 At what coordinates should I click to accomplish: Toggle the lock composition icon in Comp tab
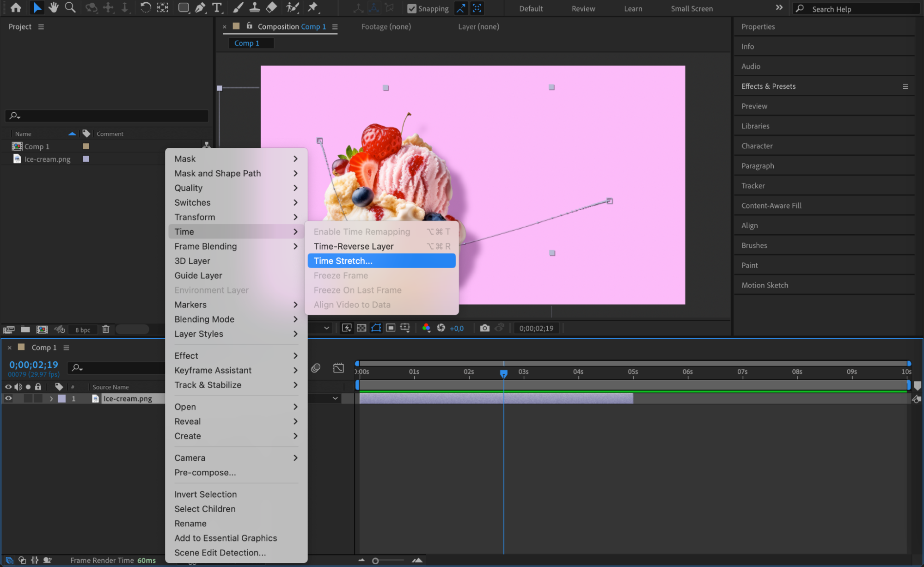click(x=250, y=26)
